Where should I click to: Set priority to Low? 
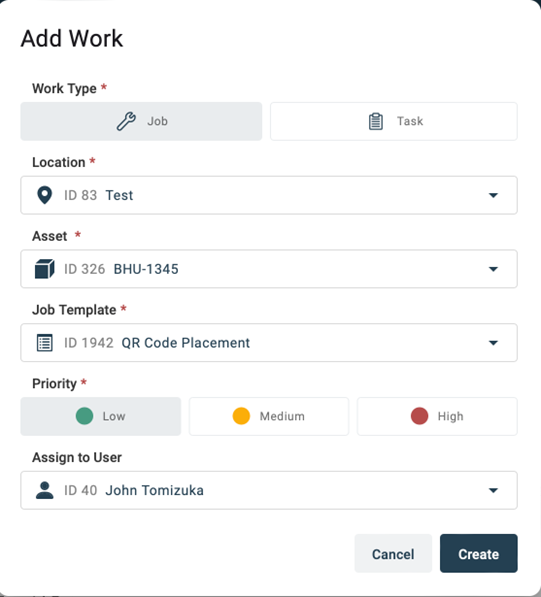point(101,417)
